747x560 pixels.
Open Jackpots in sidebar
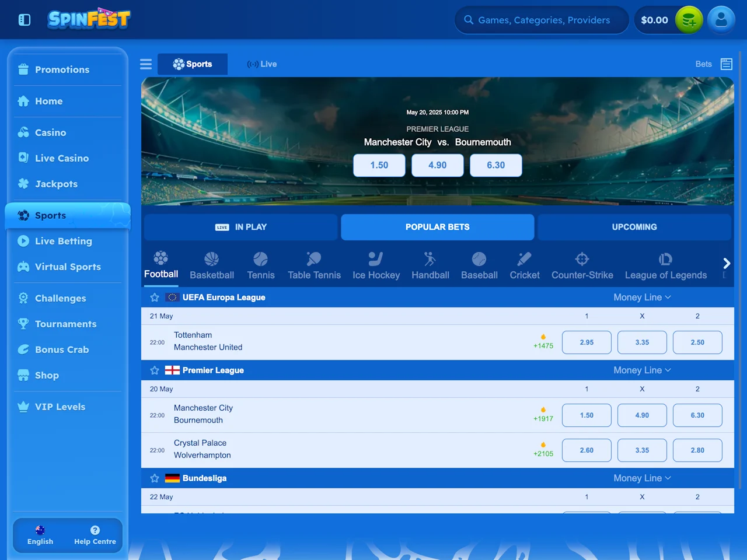coord(68,184)
